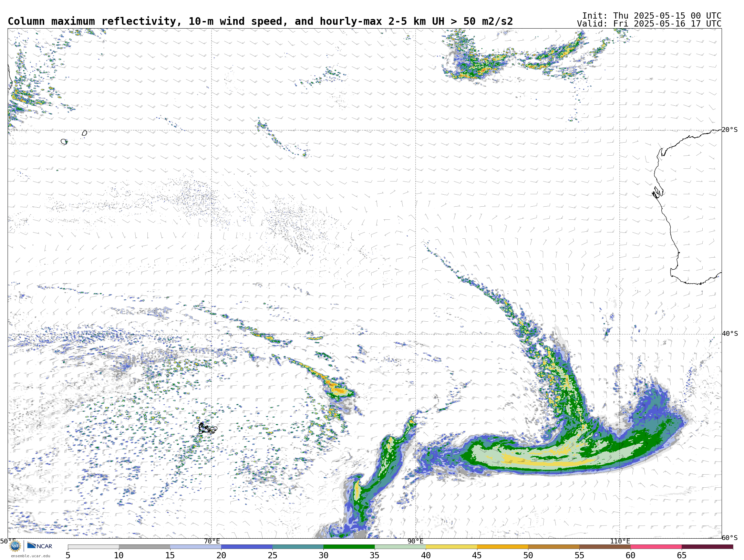Click the NCAR logo
Viewport: 744px width, 560px height.
[x=40, y=546]
